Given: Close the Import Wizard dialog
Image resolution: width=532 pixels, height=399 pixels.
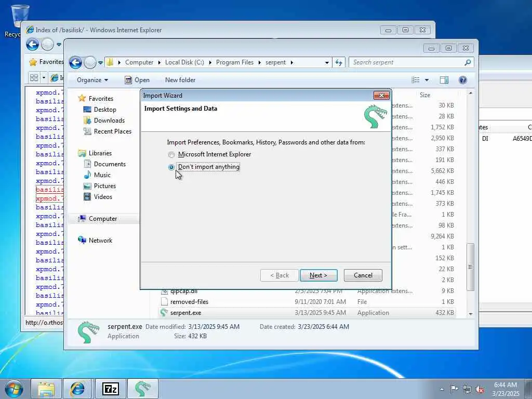Looking at the screenshot, I should (381, 96).
